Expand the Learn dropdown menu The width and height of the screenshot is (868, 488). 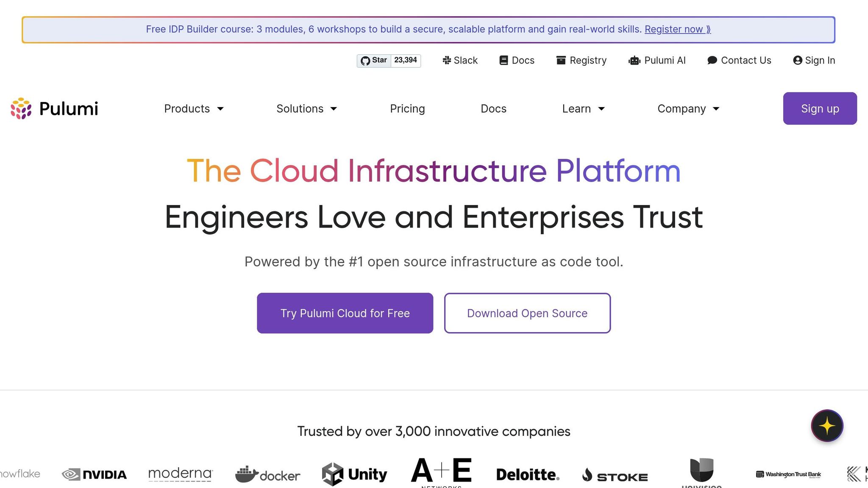583,109
